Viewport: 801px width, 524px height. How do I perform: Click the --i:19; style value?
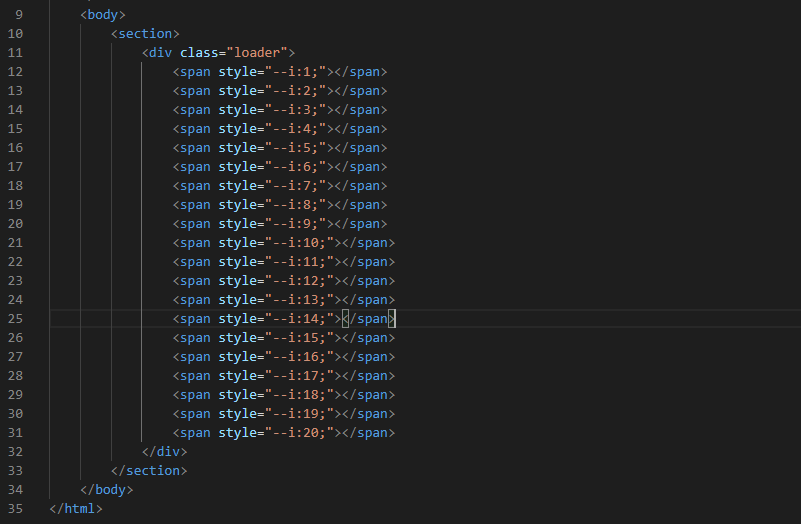click(x=299, y=414)
